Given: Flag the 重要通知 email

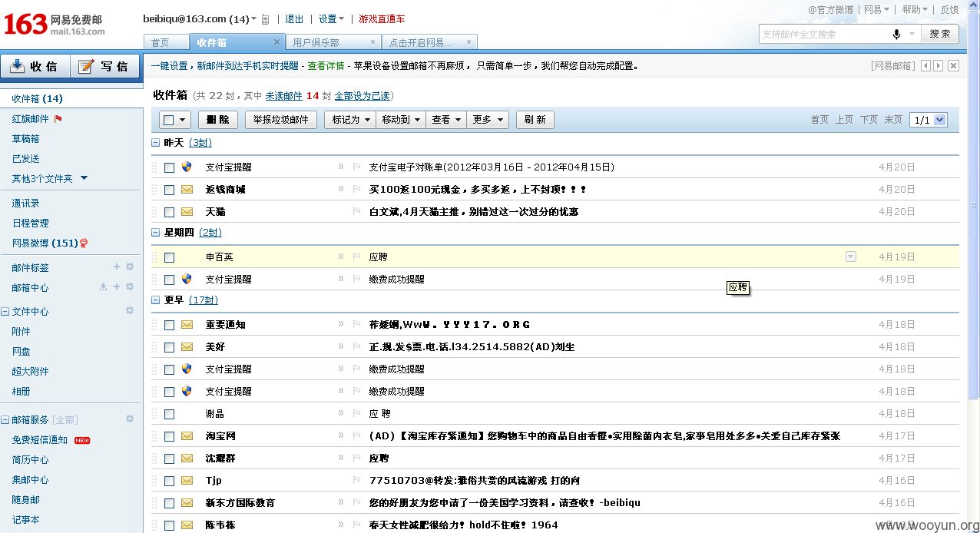Looking at the screenshot, I should point(356,325).
